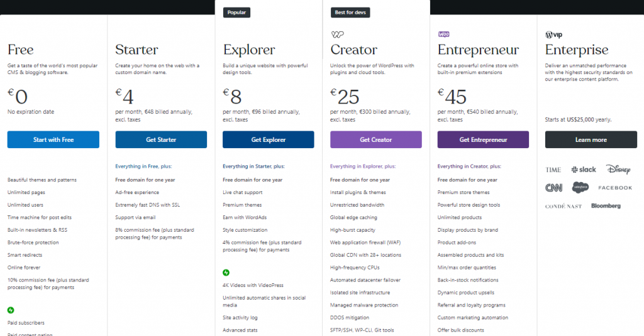Click the Salesforce cloud logo
This screenshot has height=336, width=644.
point(580,188)
